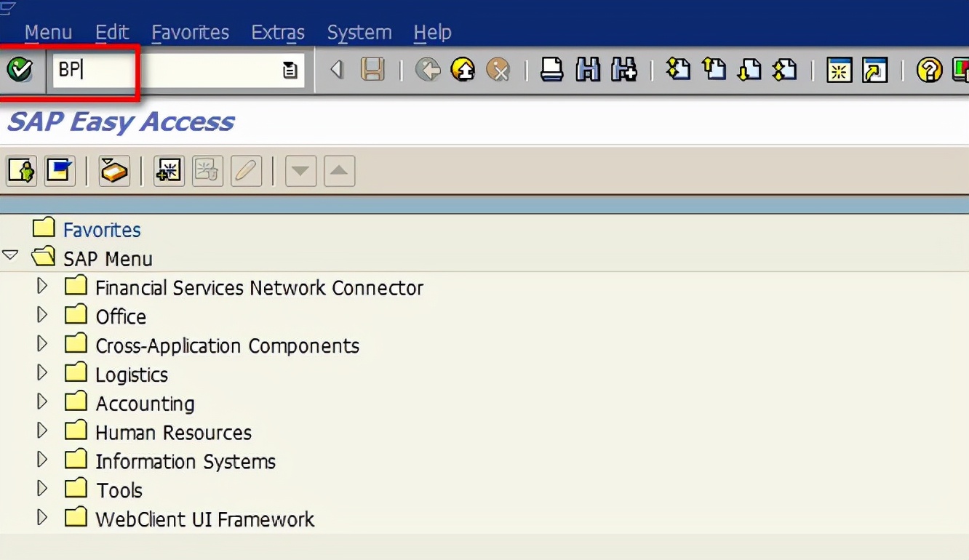Jump to the Last Page icon

[x=784, y=70]
